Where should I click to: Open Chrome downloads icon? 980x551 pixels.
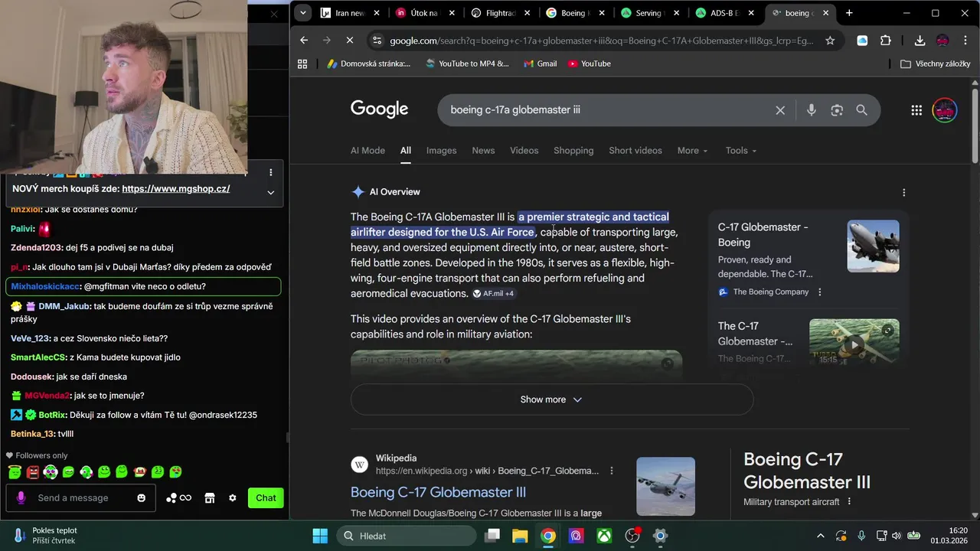(x=920, y=41)
